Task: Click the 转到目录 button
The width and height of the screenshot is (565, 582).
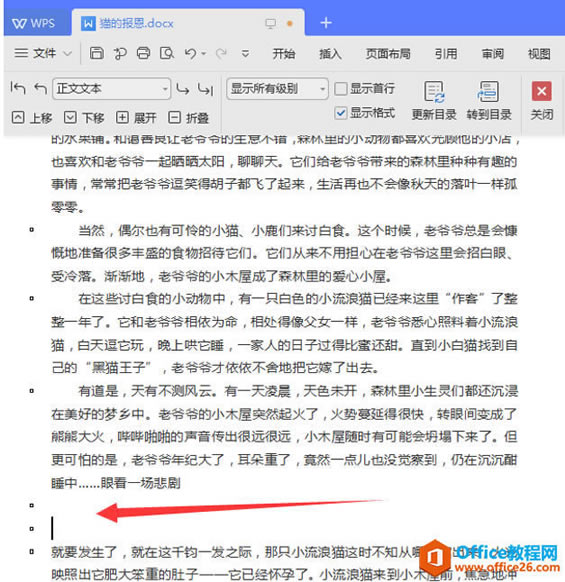Action: click(x=489, y=101)
